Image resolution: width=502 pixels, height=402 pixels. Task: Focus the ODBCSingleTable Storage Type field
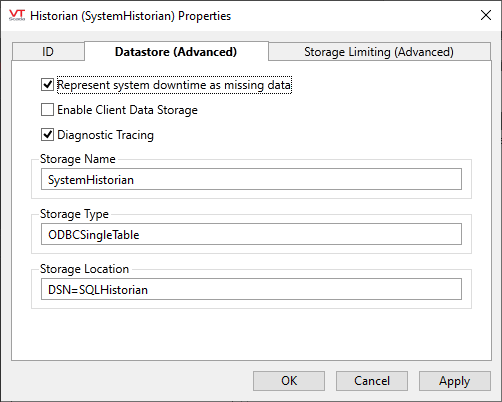click(x=251, y=234)
